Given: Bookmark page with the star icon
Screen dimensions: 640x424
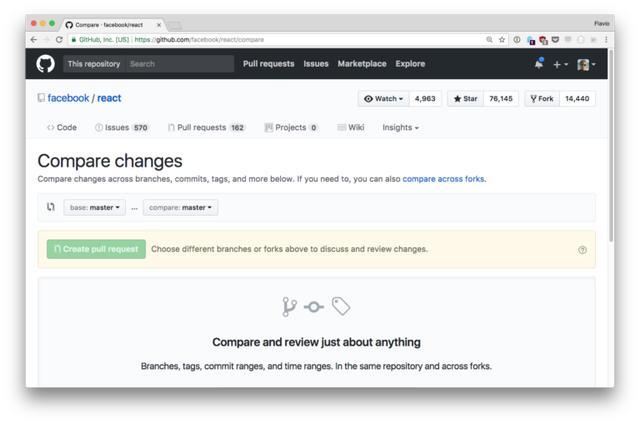Looking at the screenshot, I should (502, 40).
